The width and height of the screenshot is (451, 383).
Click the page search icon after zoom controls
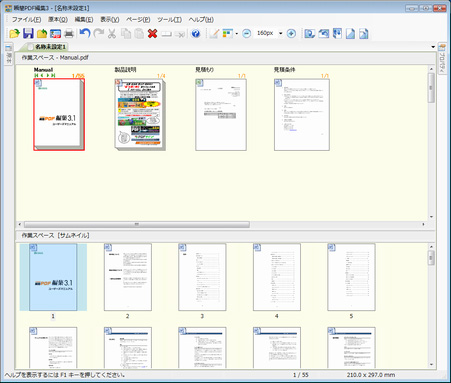pos(310,33)
